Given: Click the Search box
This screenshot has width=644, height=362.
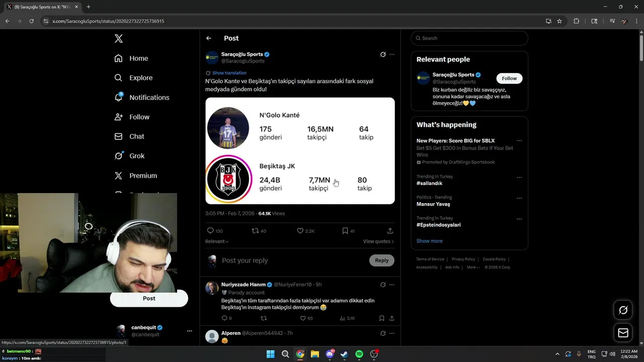Looking at the screenshot, I should (469, 38).
